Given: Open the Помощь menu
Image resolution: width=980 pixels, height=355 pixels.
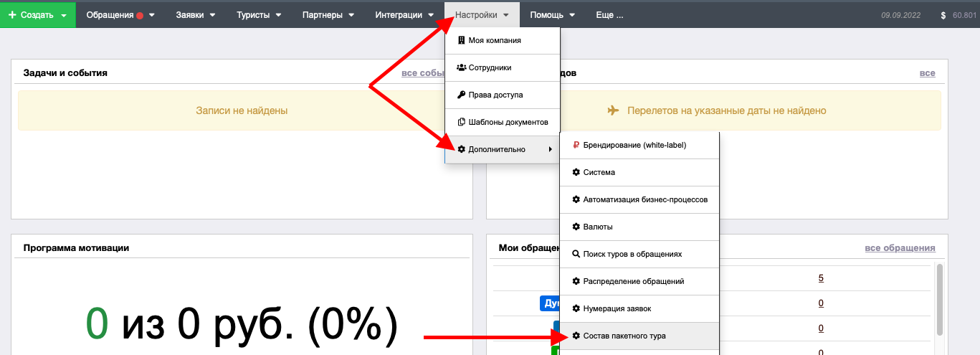Looking at the screenshot, I should (x=552, y=14).
